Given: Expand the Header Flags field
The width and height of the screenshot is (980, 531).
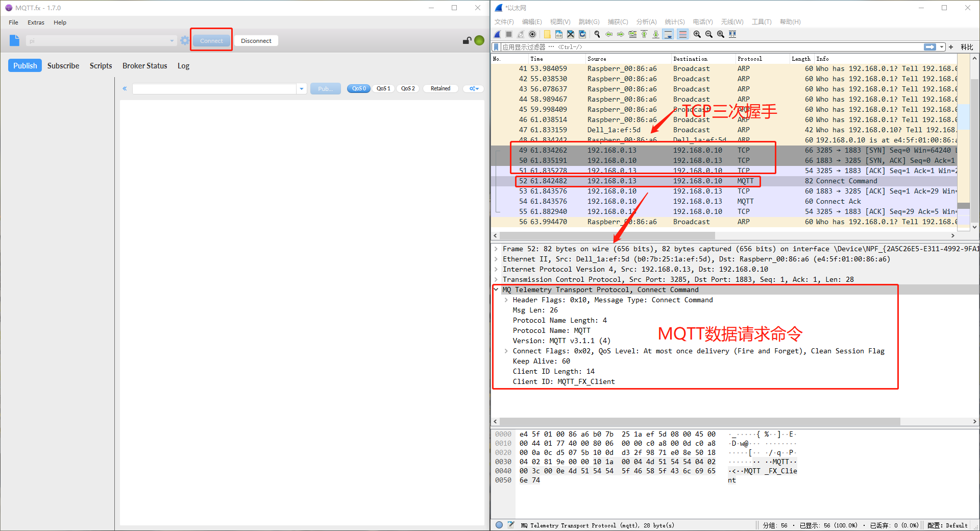Looking at the screenshot, I should 506,300.
